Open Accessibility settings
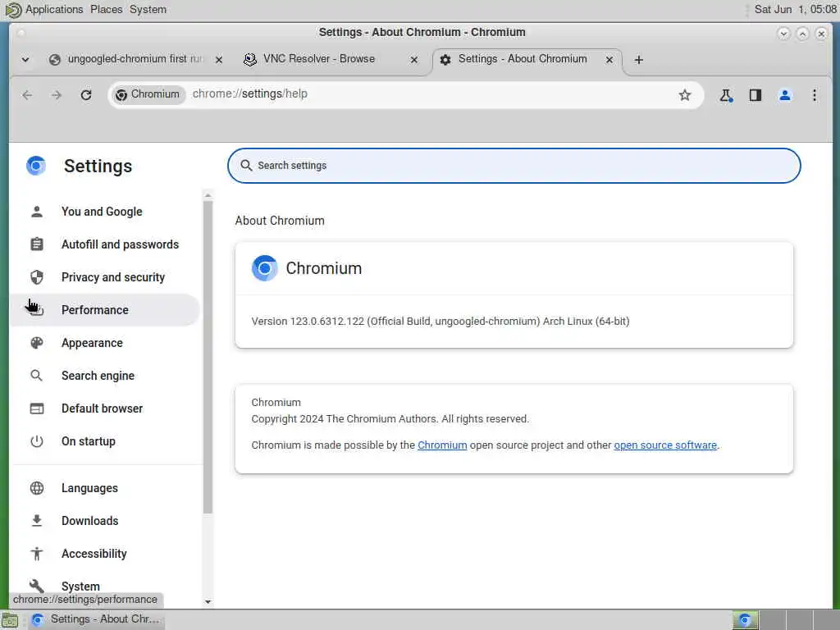840x630 pixels. 104,554
